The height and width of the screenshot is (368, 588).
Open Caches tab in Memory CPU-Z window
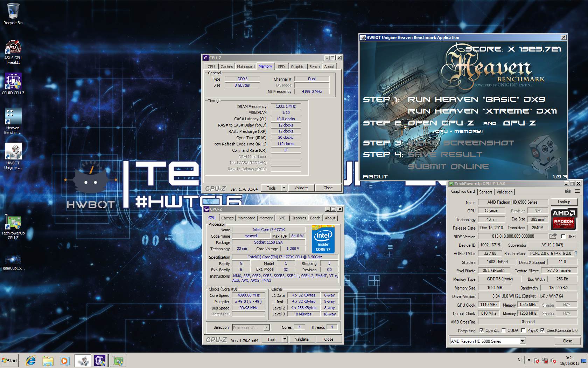pyautogui.click(x=226, y=67)
